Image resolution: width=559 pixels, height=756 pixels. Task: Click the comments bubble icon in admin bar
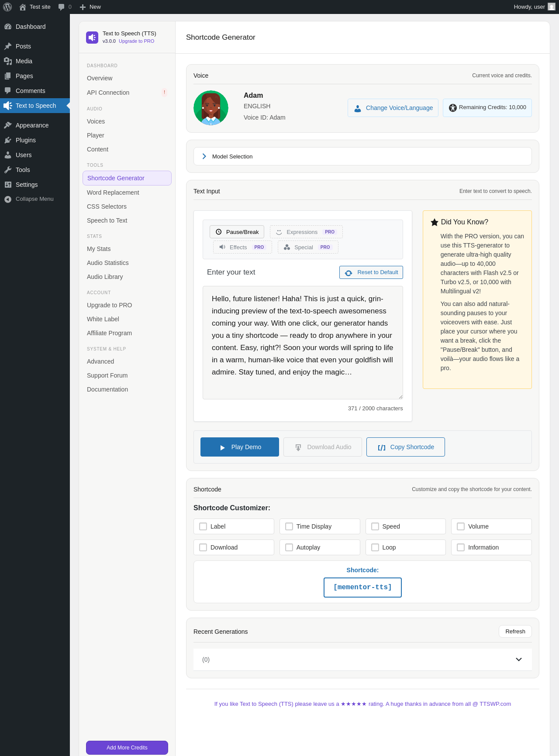61,7
